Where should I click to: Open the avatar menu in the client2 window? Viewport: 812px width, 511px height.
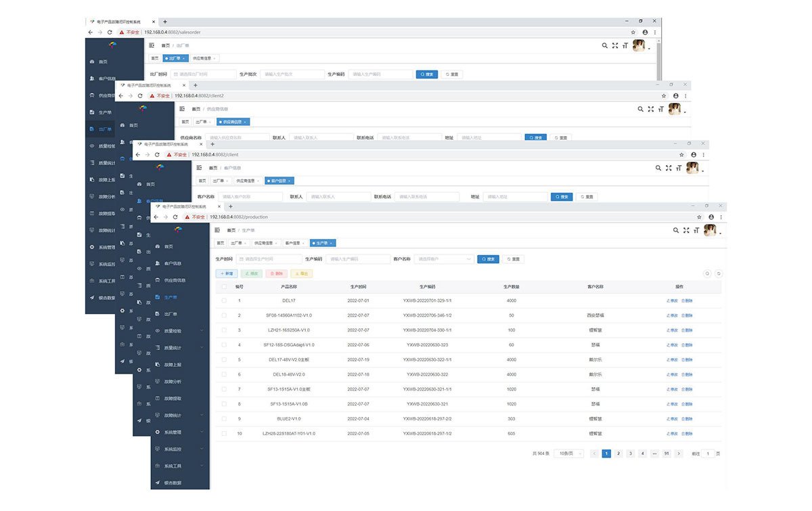click(x=675, y=109)
